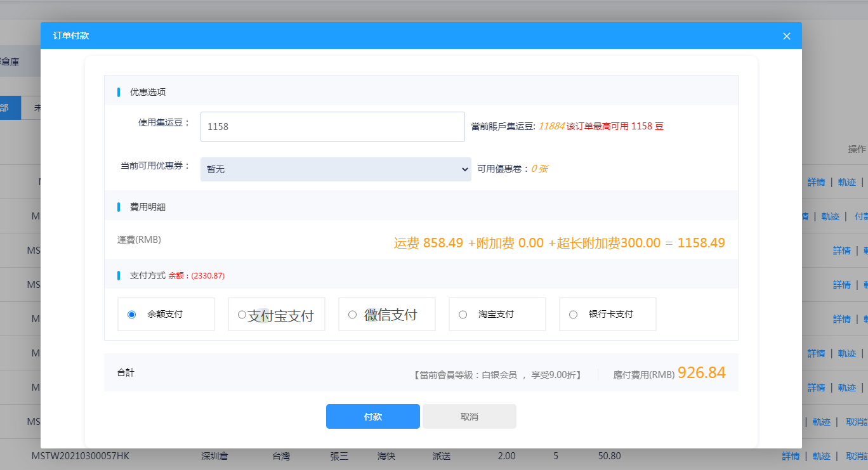
Task: Click the 操作 column header
Action: coord(857,149)
